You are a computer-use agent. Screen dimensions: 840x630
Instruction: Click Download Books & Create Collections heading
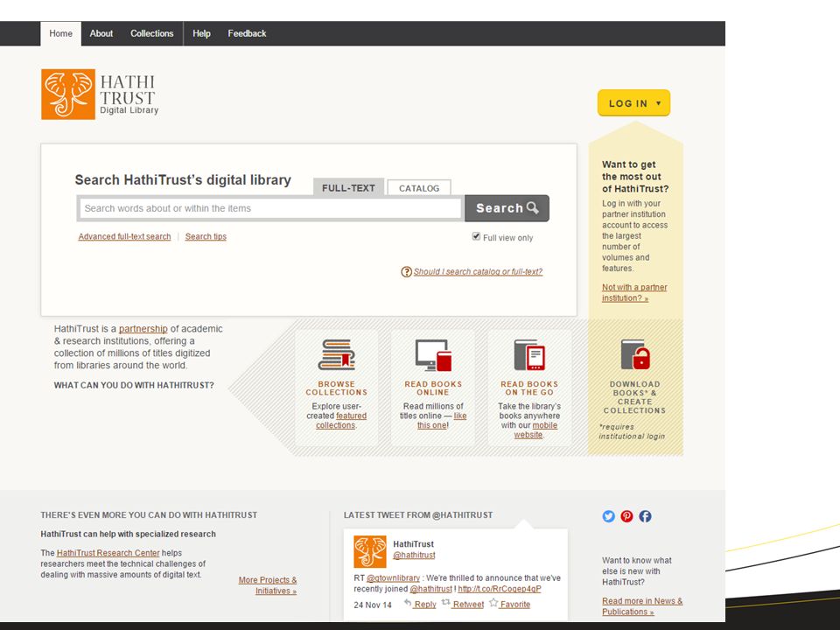click(x=635, y=397)
